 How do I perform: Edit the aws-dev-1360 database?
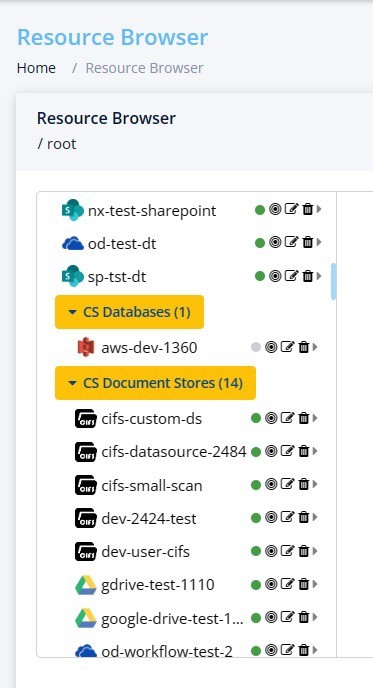[x=287, y=347]
